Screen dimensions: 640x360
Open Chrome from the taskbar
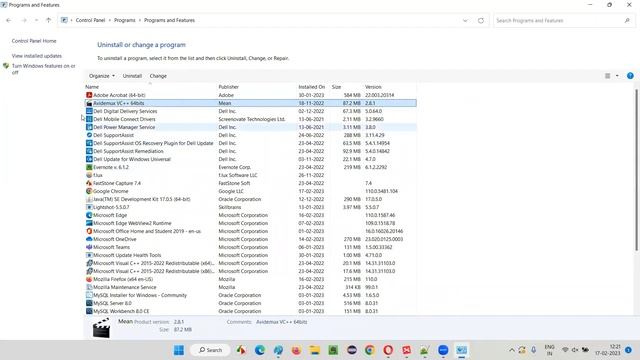coord(370,350)
